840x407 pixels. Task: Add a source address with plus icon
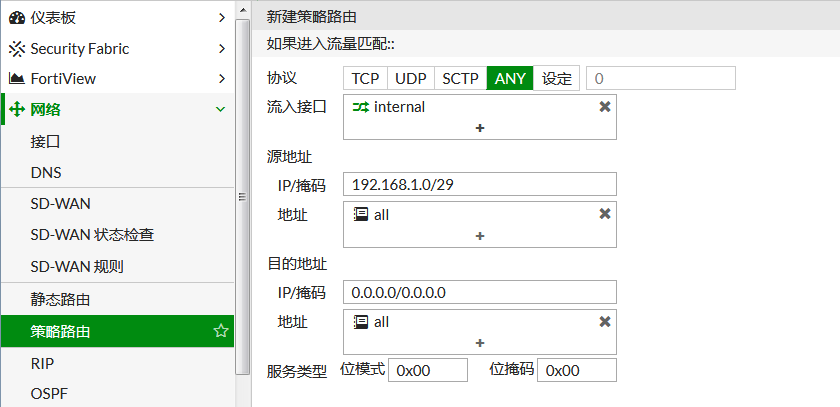pos(480,236)
